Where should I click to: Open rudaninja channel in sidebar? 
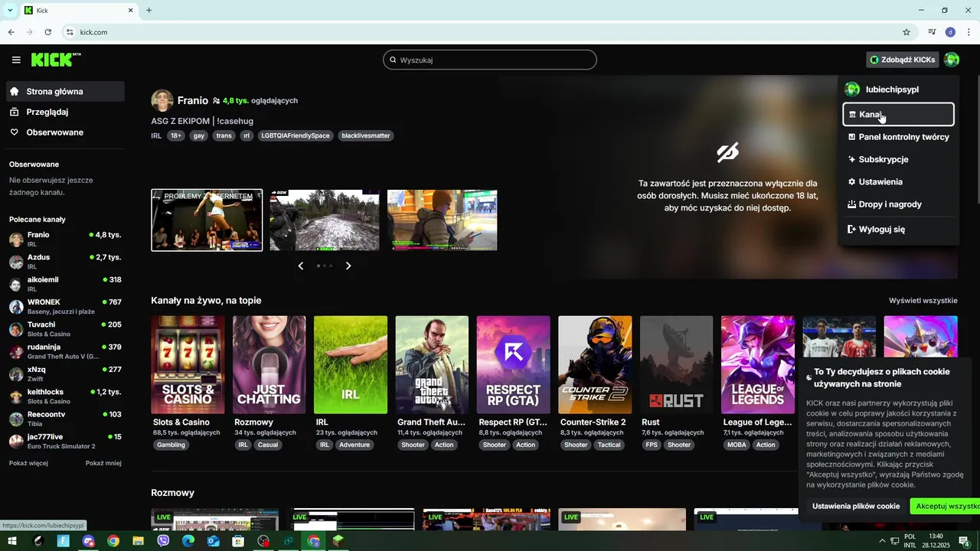tap(65, 351)
